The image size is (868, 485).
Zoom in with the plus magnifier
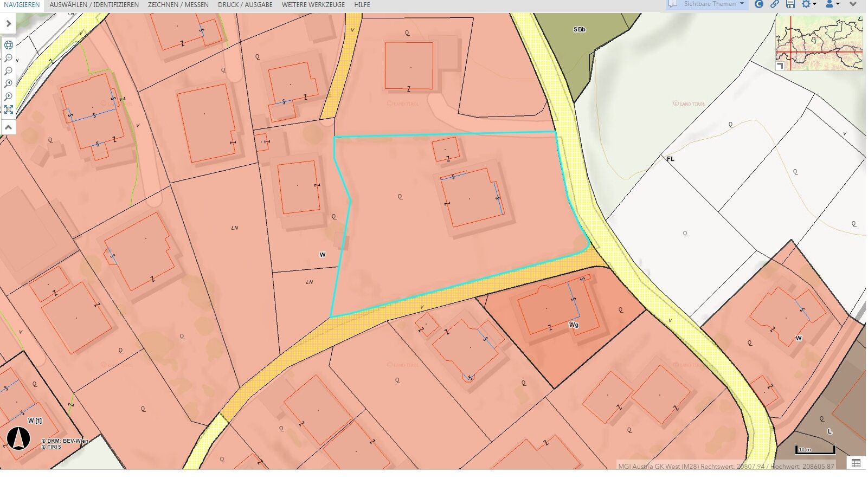(x=9, y=58)
